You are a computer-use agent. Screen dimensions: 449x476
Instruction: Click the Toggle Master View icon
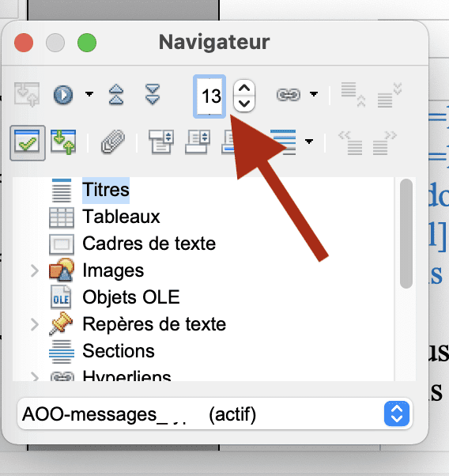coord(27,95)
